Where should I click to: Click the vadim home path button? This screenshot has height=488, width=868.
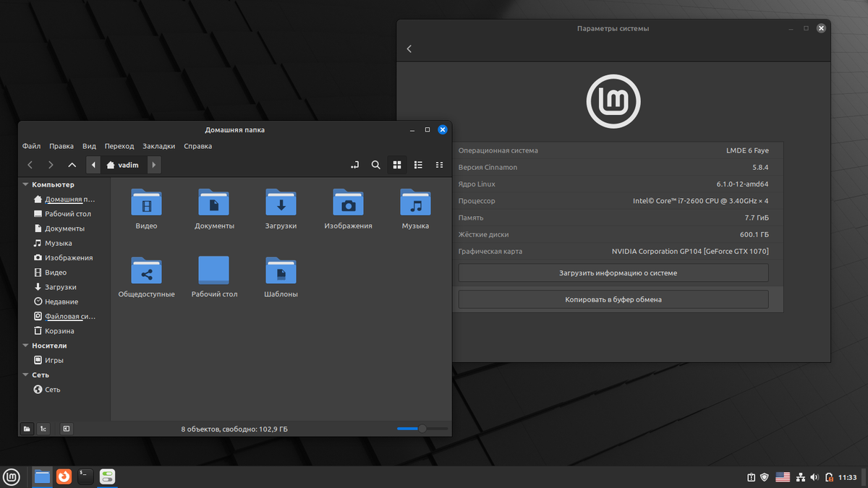[x=123, y=165]
